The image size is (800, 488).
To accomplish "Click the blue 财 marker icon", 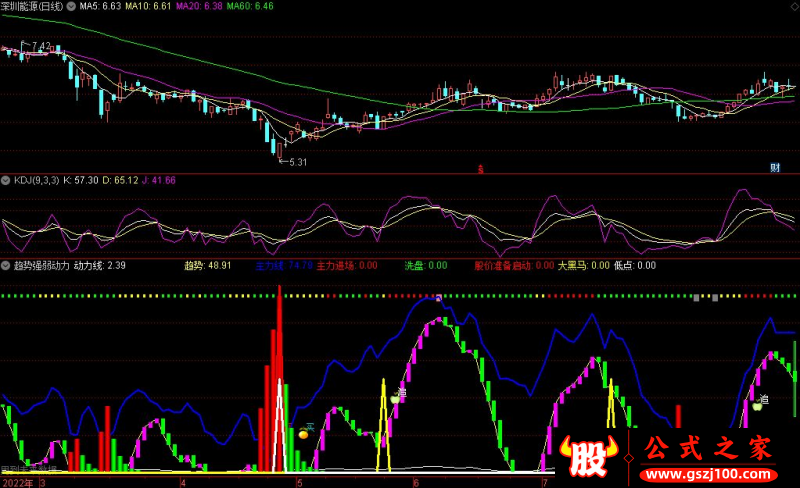I will pyautogui.click(x=774, y=166).
